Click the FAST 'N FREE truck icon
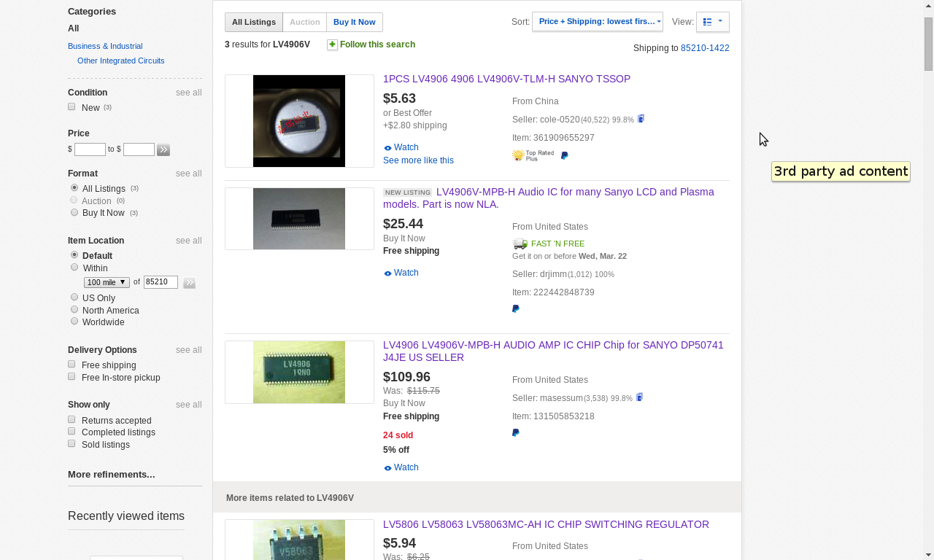This screenshot has height=560, width=934. (x=520, y=244)
